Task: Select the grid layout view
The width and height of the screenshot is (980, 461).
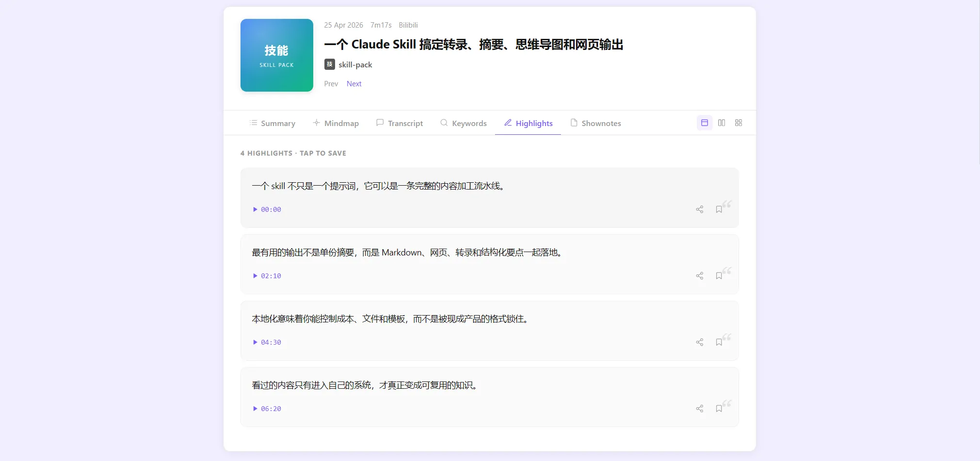Action: coord(739,123)
